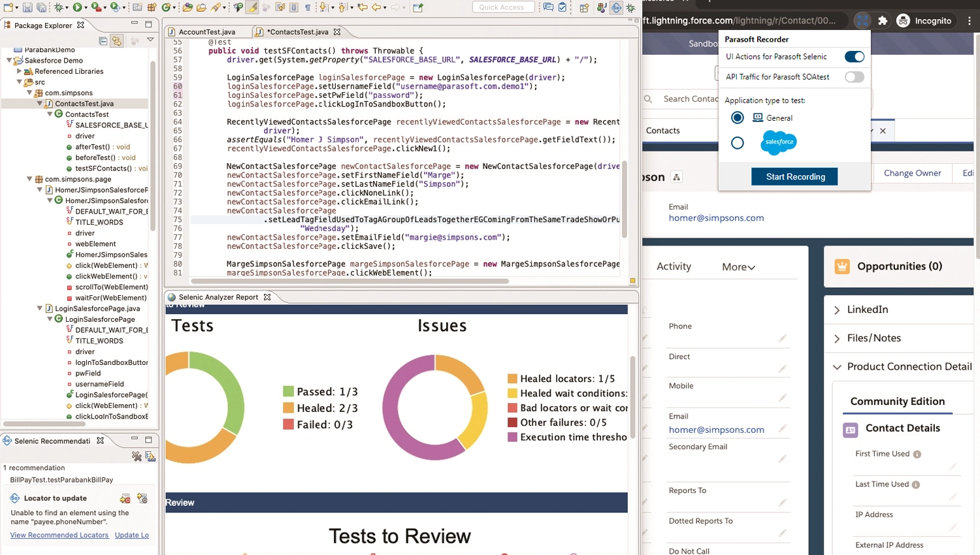Expand the Files/Notes section chevron
980x555 pixels.
pos(837,338)
